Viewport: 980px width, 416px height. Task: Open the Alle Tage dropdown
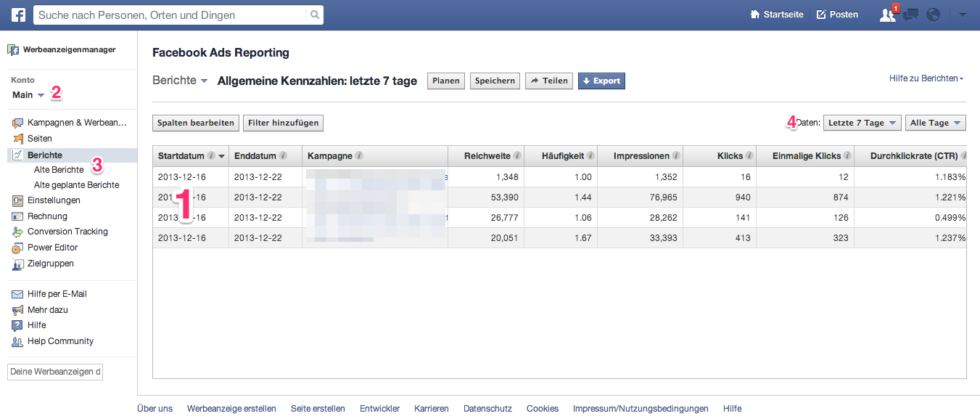click(x=935, y=123)
